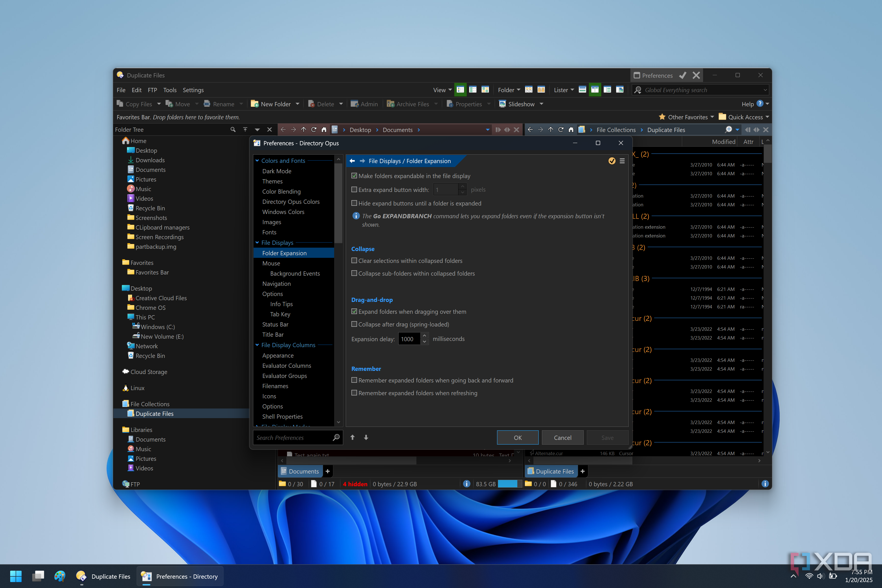Click the orange checkmark icon in Preferences header
The image size is (882, 588).
(612, 161)
